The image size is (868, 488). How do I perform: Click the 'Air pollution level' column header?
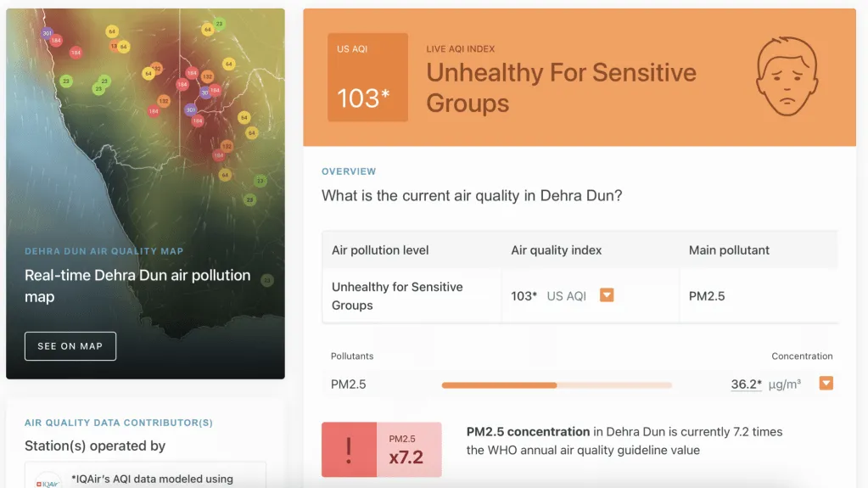click(x=380, y=250)
